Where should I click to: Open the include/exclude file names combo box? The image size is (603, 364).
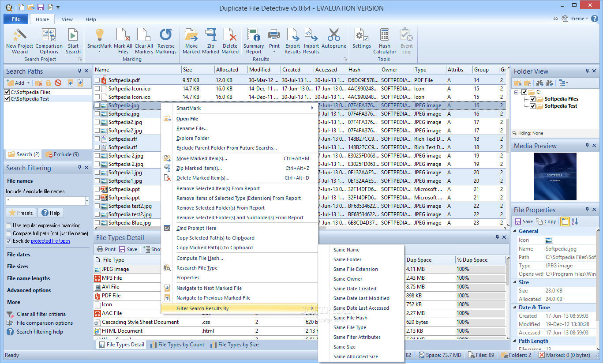tap(87, 201)
